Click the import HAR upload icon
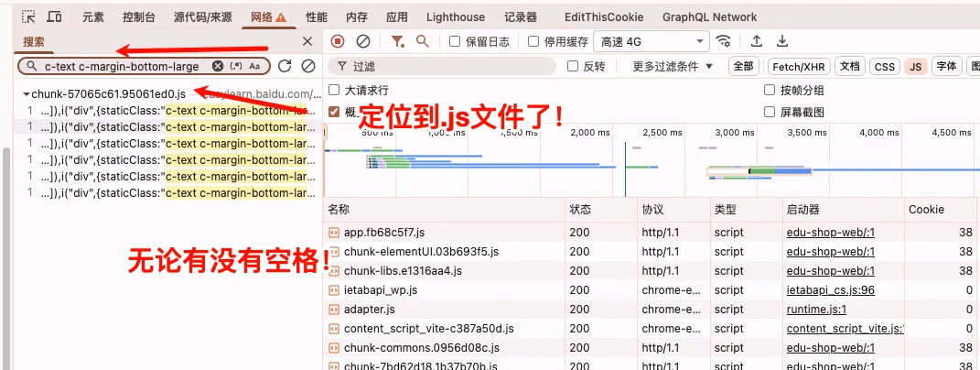980x370 pixels. pos(757,41)
